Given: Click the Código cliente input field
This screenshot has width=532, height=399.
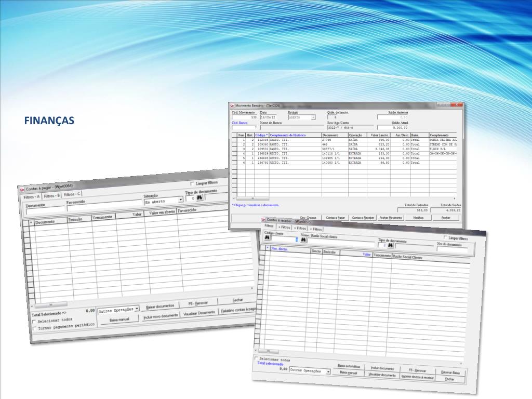Looking at the screenshot, I should [285, 239].
